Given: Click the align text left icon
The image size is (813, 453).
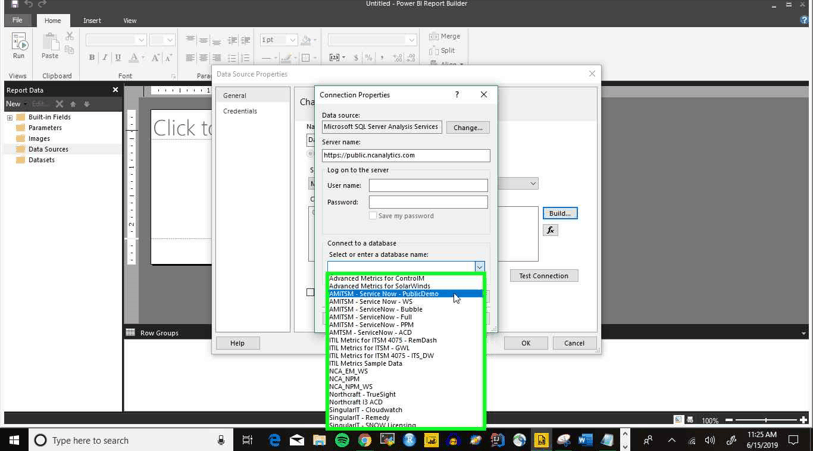Looking at the screenshot, I should pyautogui.click(x=190, y=58).
